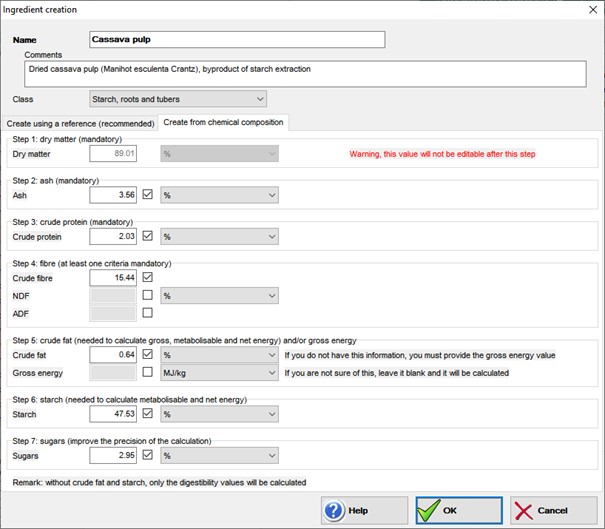The image size is (605, 529).
Task: Select Create from chemical composition tab
Action: point(223,122)
